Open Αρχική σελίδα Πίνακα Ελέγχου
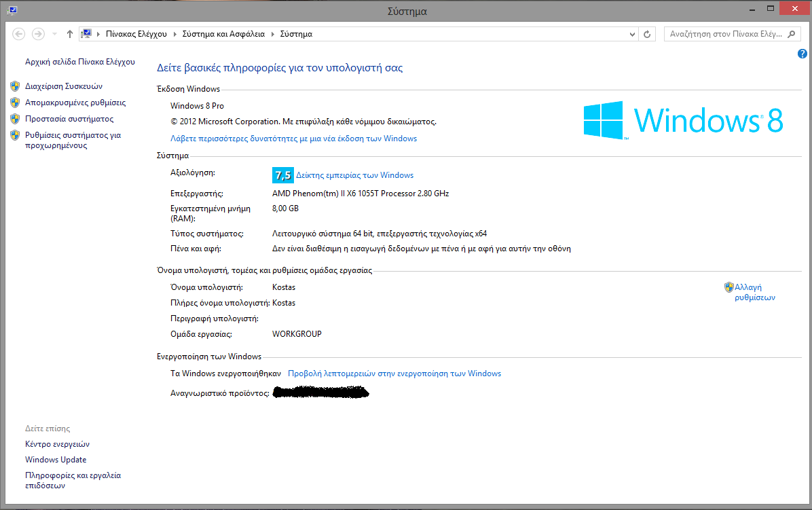Image resolution: width=812 pixels, height=510 pixels. tap(79, 62)
